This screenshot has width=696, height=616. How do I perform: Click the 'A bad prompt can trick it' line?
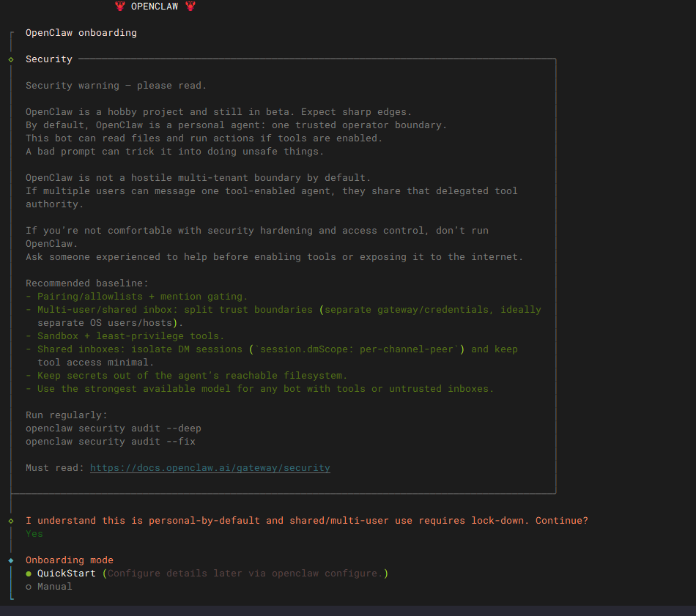coord(174,152)
